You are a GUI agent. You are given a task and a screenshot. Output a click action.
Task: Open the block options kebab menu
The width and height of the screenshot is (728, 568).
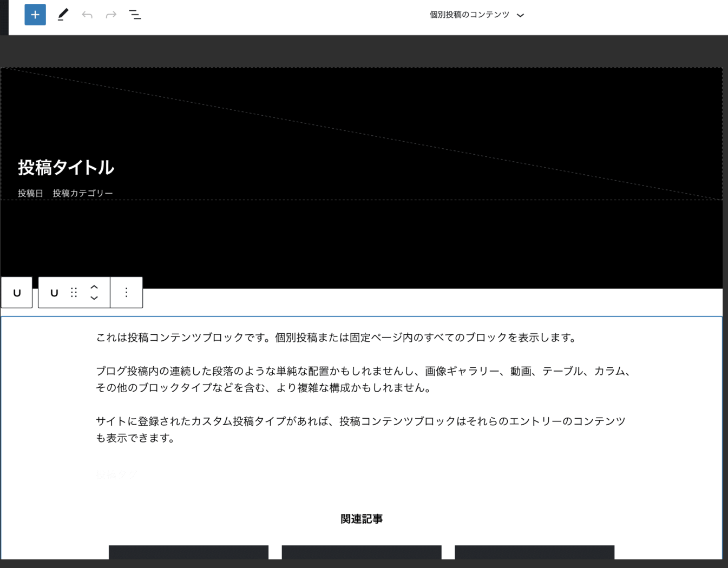[126, 293]
